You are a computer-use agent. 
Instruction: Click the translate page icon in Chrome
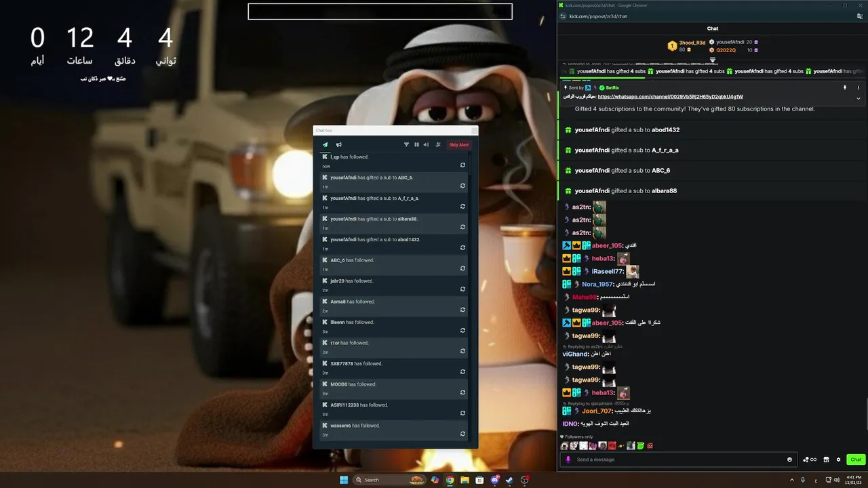pos(859,16)
